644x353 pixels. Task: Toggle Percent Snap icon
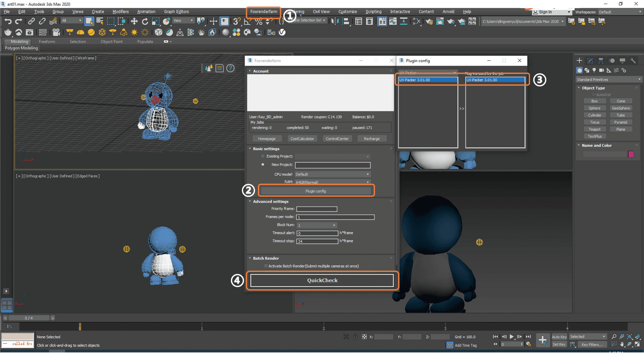coord(258,22)
